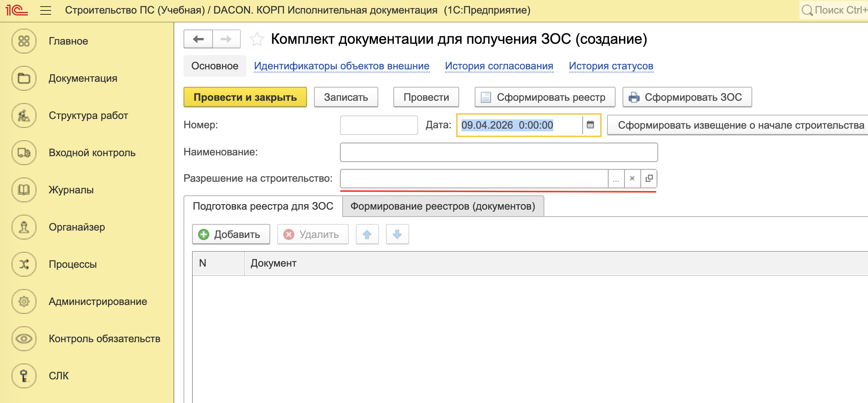
Task: Click the Documentation folder icon in sidebar
Action: point(24,78)
